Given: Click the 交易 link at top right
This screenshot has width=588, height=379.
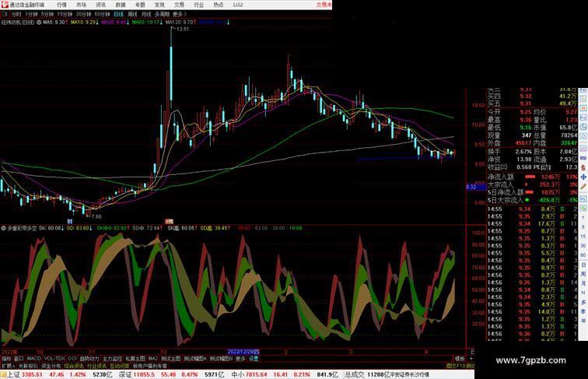Looking at the screenshot, I should click(x=324, y=5).
